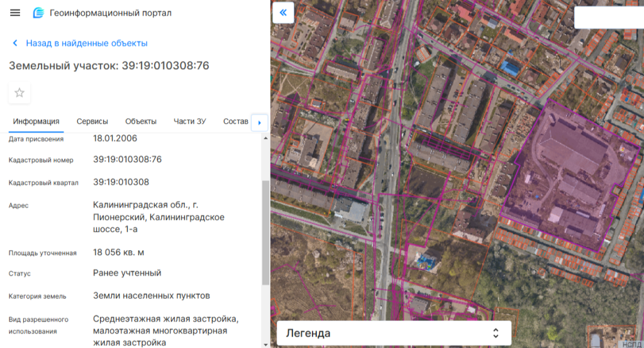Image resolution: width=644 pixels, height=348 pixels.
Task: Click the Назад в найденные объекты link
Action: tap(86, 43)
